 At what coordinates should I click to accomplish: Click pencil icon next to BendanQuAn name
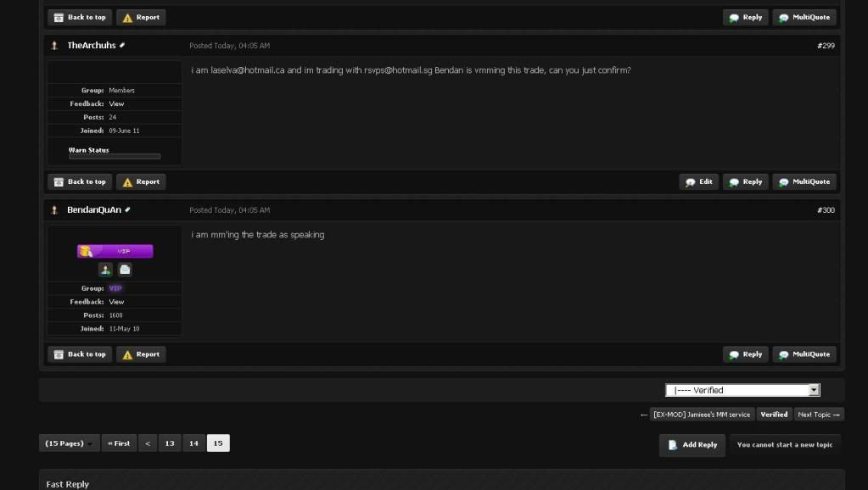tap(127, 209)
